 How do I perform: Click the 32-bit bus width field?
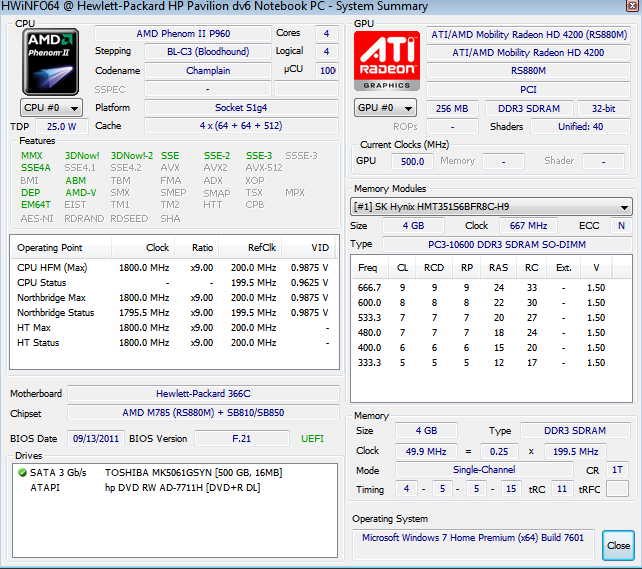click(x=604, y=109)
